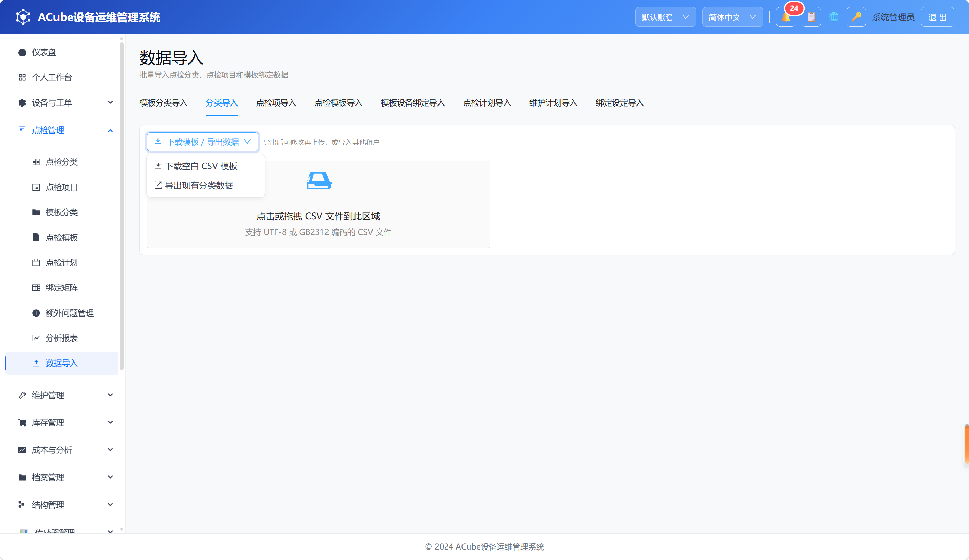Open 模板分类 in the sidebar
969x560 pixels.
62,212
